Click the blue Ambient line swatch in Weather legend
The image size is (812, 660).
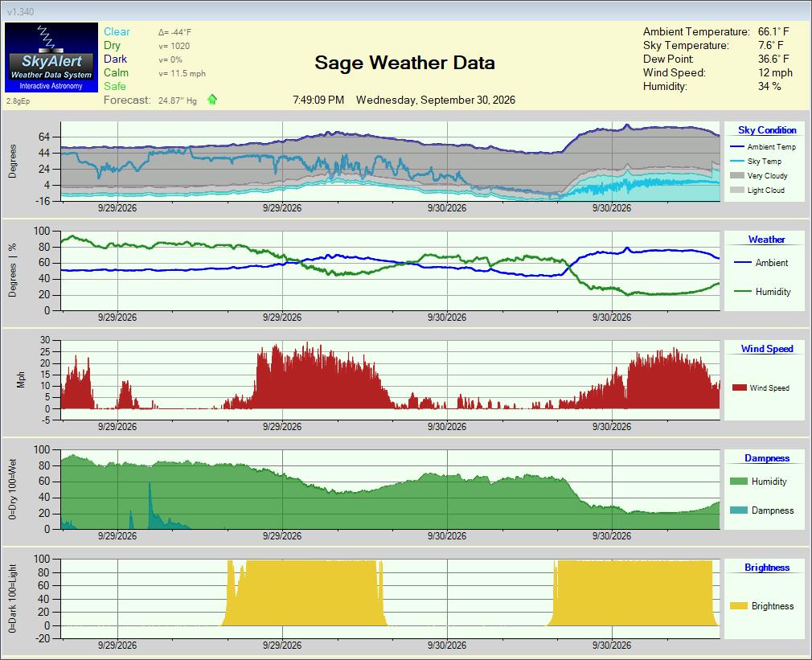coord(743,262)
